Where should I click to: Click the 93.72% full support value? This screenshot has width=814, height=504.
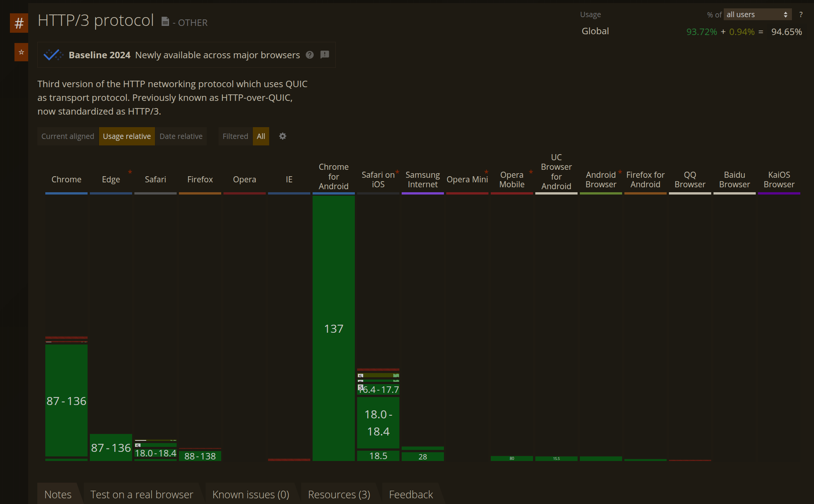coord(701,32)
